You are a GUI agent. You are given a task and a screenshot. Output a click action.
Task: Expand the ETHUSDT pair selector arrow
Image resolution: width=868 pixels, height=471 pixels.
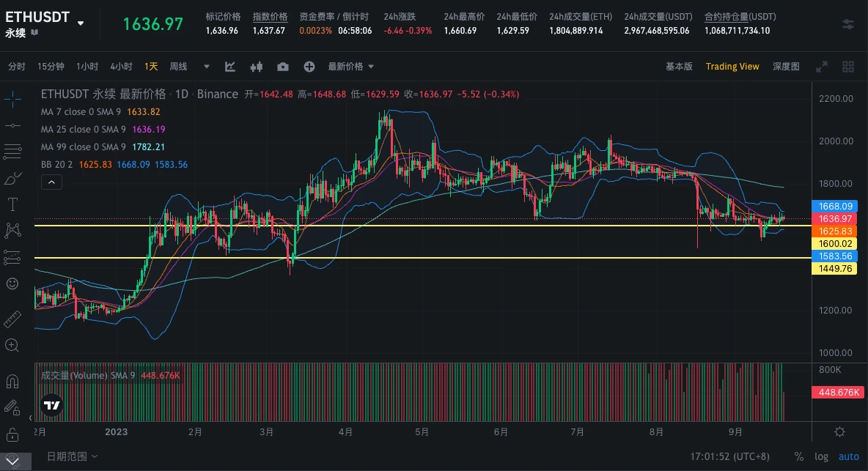pos(81,23)
